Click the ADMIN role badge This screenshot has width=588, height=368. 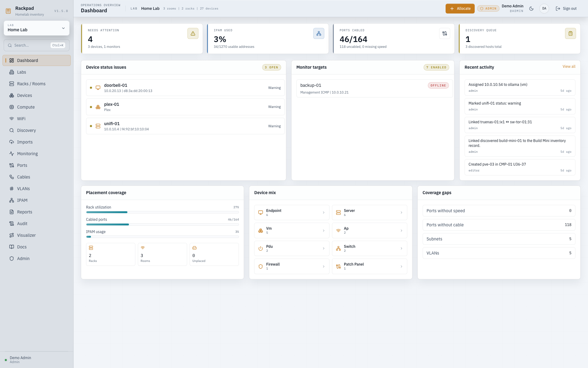tap(488, 9)
